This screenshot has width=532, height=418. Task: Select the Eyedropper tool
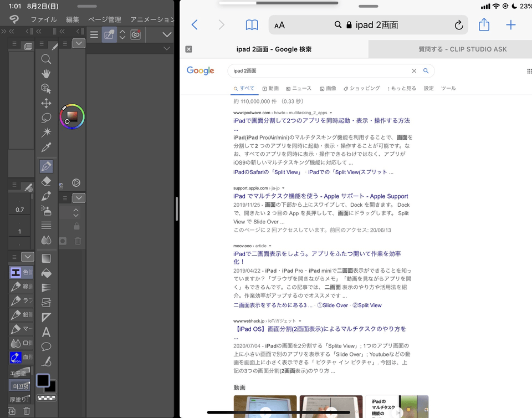click(x=46, y=147)
